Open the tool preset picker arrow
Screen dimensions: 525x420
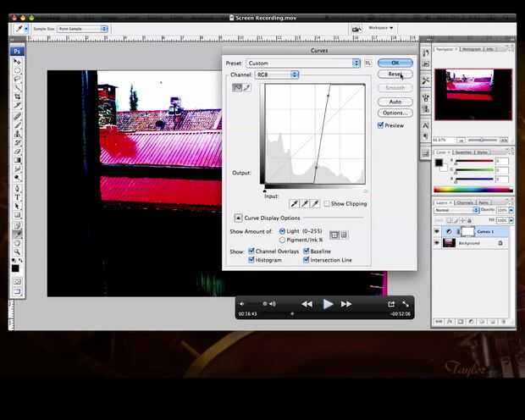[x=26, y=29]
